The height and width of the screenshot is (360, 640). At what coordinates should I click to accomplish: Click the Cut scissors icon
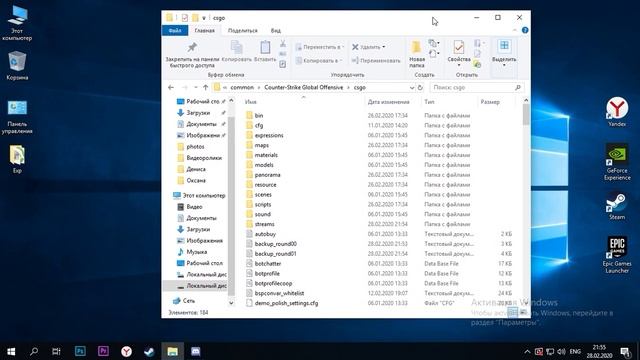pos(282,44)
